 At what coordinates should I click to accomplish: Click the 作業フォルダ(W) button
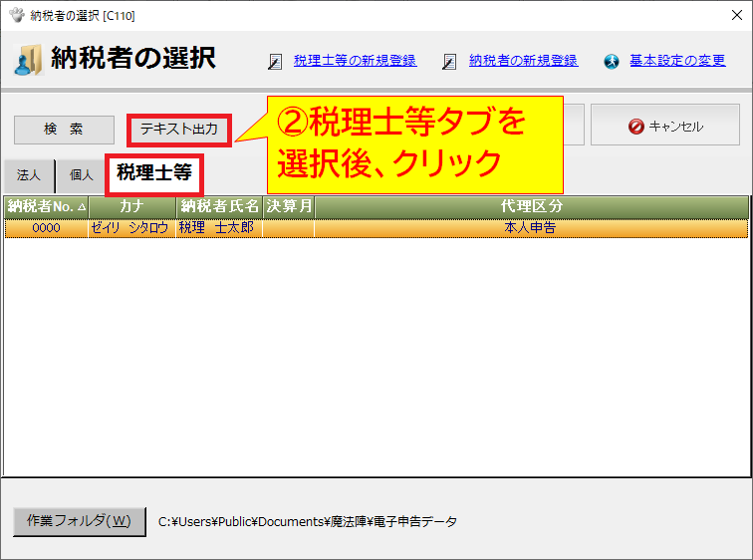(x=80, y=521)
